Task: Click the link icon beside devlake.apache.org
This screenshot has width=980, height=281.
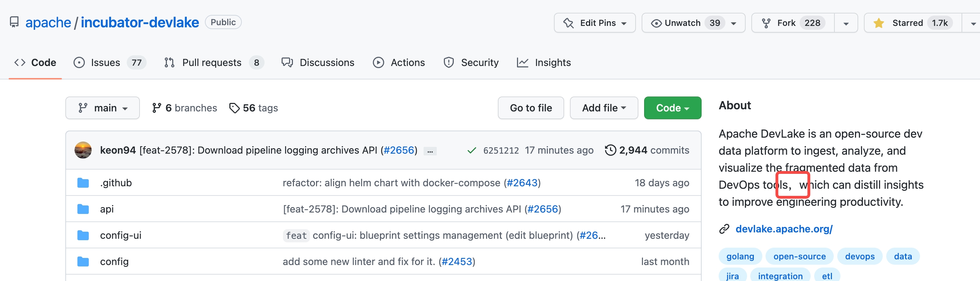Action: (724, 229)
